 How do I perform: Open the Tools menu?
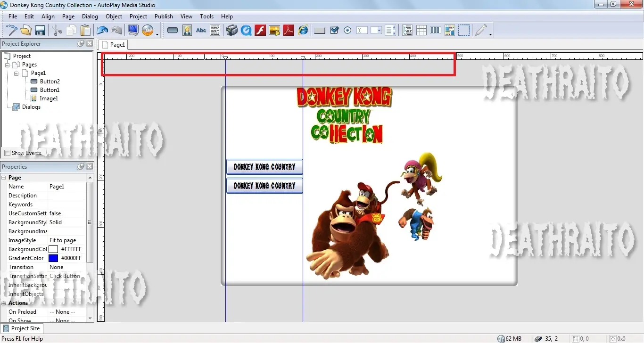[x=206, y=16]
